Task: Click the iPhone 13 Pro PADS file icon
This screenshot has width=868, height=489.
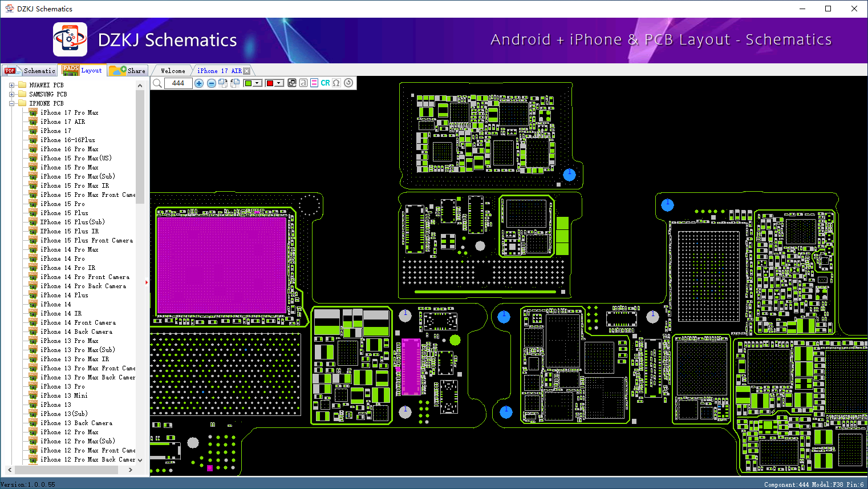Action: (33, 386)
